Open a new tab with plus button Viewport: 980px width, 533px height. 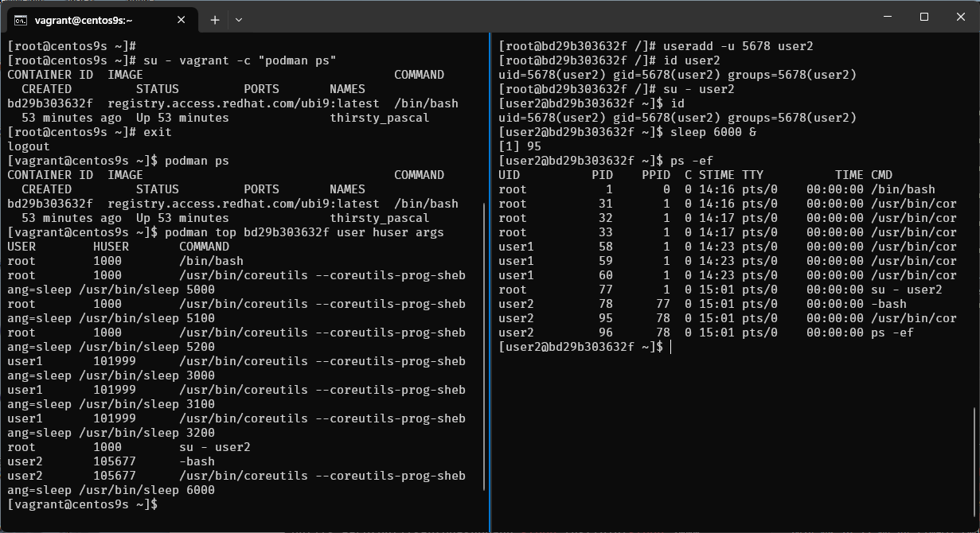tap(215, 20)
